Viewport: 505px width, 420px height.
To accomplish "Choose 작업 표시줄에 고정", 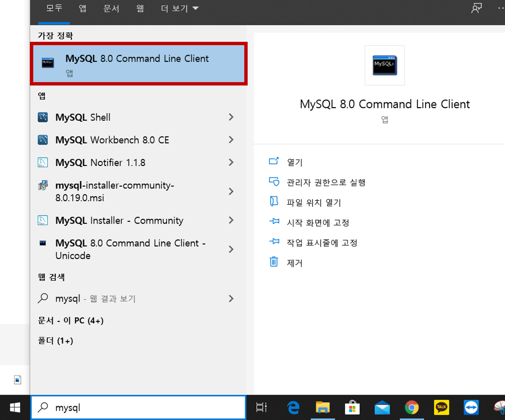I will pyautogui.click(x=322, y=243).
